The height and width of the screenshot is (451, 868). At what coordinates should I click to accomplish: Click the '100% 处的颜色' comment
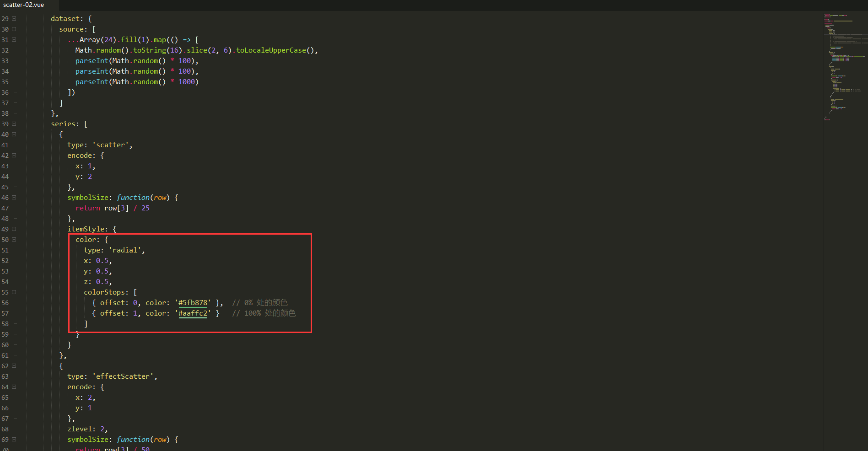[x=264, y=313]
